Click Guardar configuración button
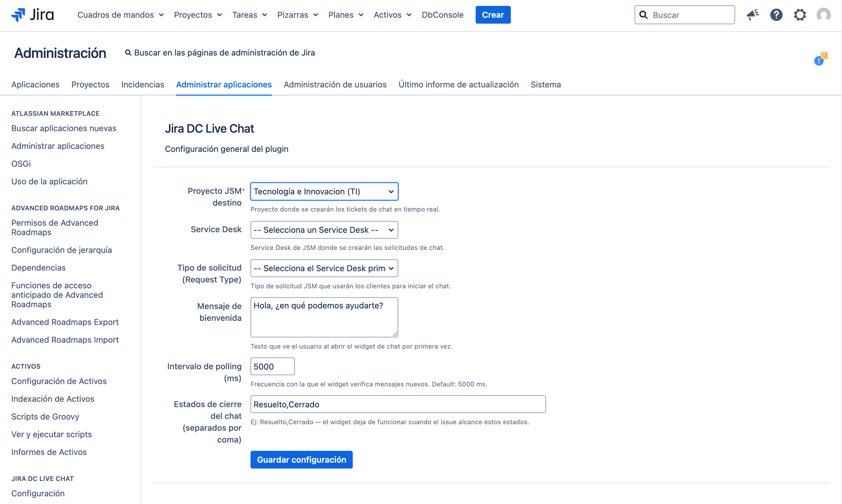842x504 pixels. [301, 459]
